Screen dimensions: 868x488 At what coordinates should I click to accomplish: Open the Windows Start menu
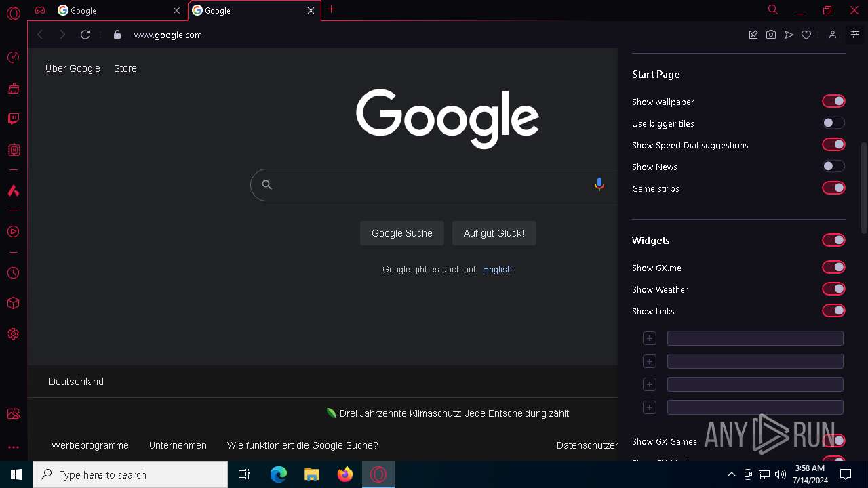(16, 474)
